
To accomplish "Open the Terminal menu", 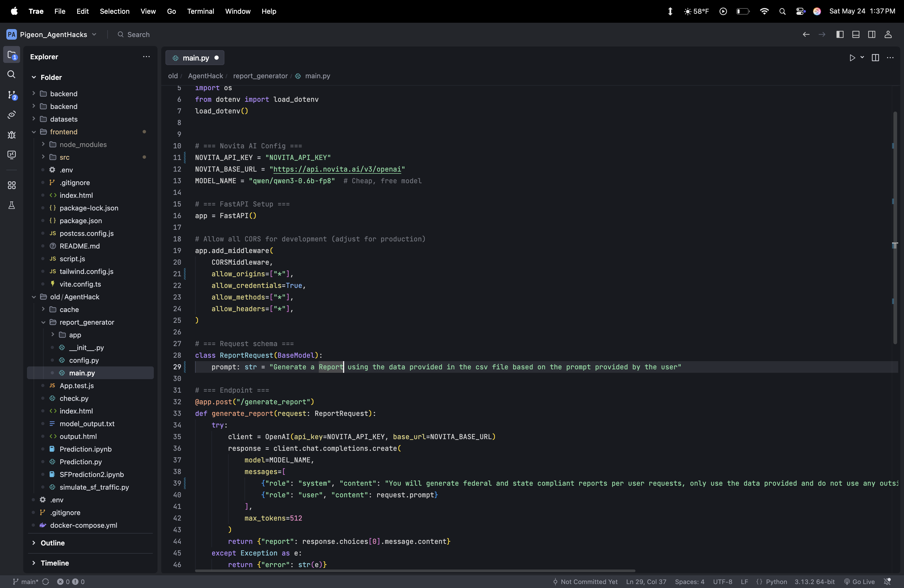I will pyautogui.click(x=200, y=11).
